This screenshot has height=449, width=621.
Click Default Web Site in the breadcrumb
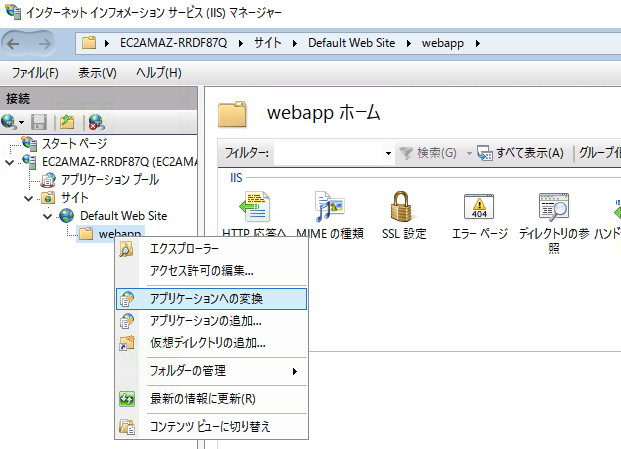pos(351,43)
